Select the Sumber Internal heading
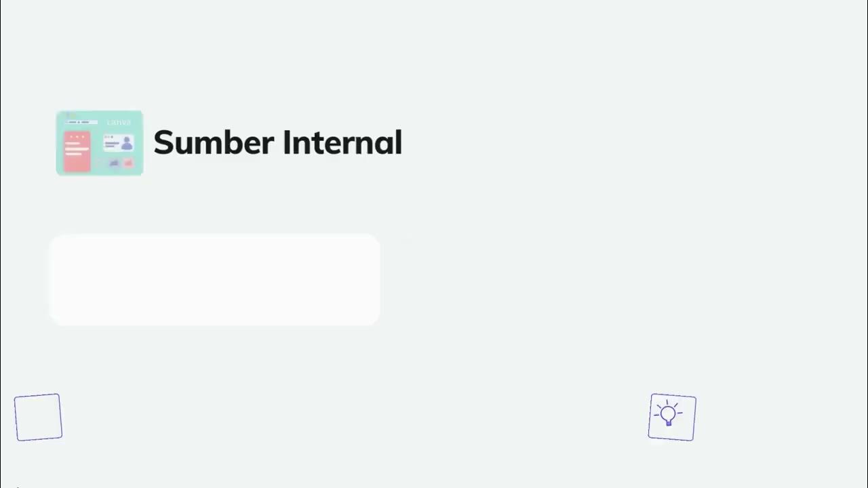 pyautogui.click(x=277, y=143)
